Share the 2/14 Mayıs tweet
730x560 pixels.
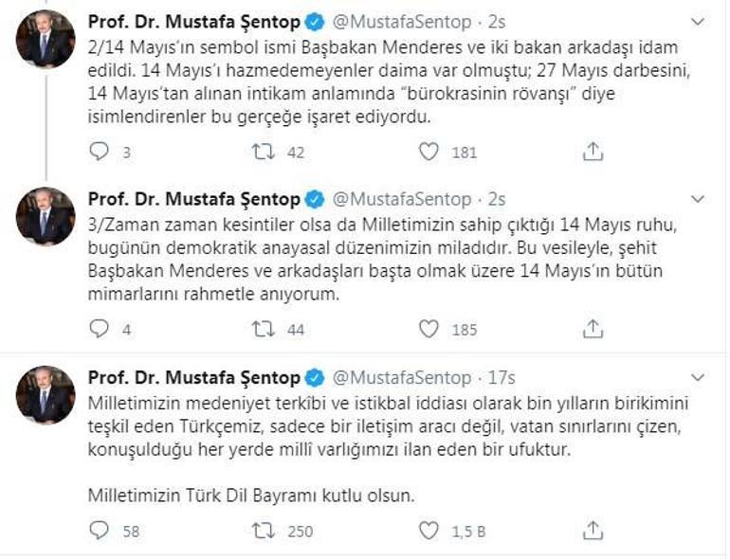593,151
